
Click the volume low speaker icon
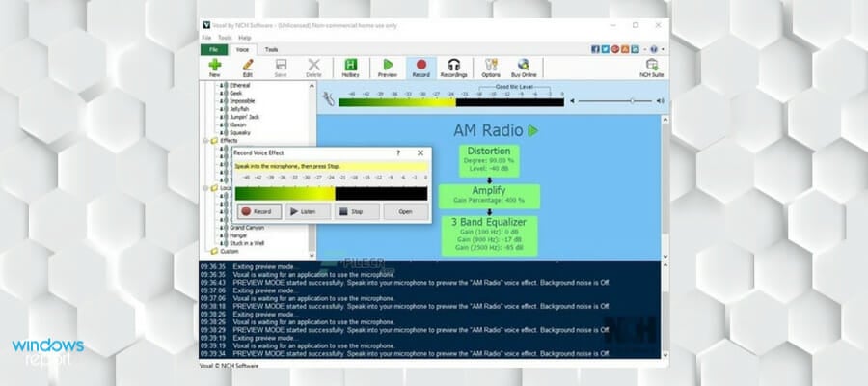coord(572,101)
